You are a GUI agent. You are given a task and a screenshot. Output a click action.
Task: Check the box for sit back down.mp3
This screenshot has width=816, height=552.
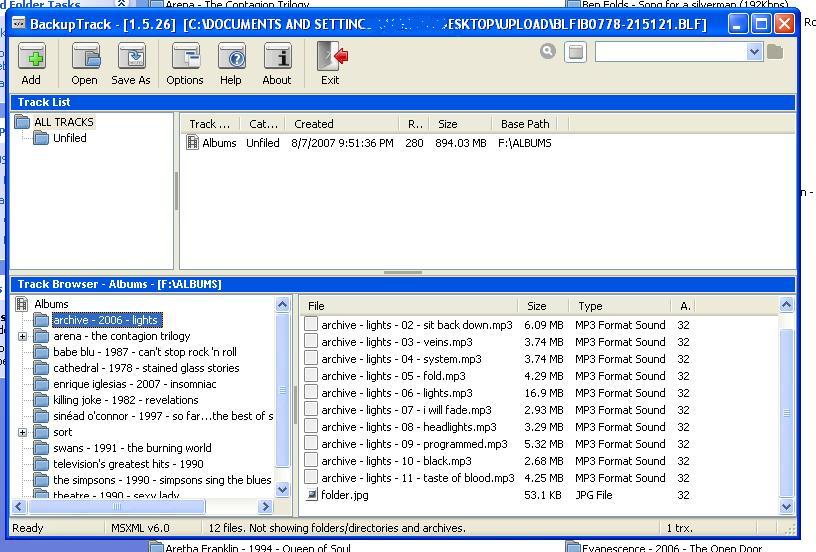(311, 325)
